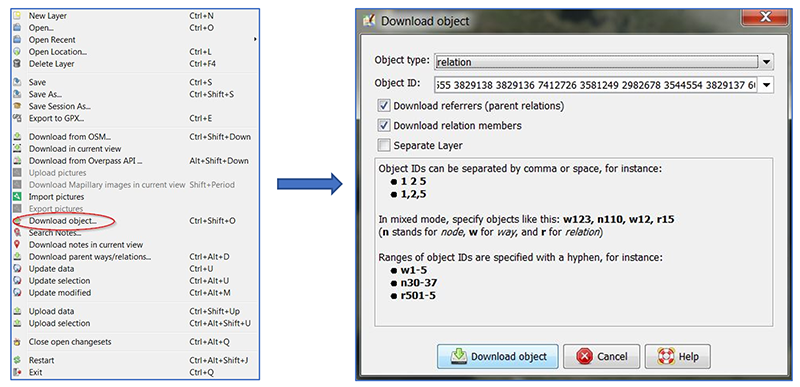Open Help from the dialog

click(x=677, y=356)
